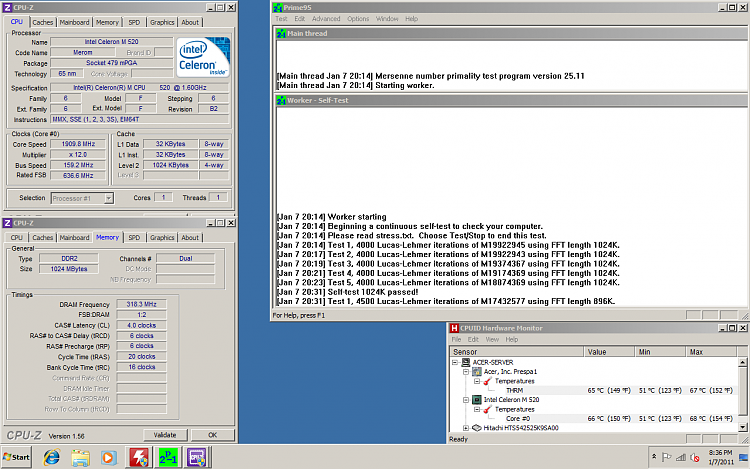Open Prime95 Edit menu
The height and width of the screenshot is (469, 750).
pos(299,19)
